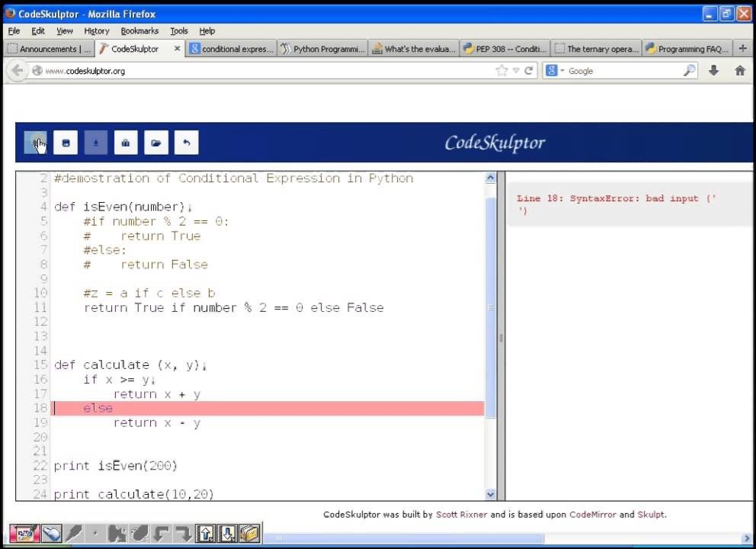Open the File menu
The image size is (756, 549).
coord(14,30)
